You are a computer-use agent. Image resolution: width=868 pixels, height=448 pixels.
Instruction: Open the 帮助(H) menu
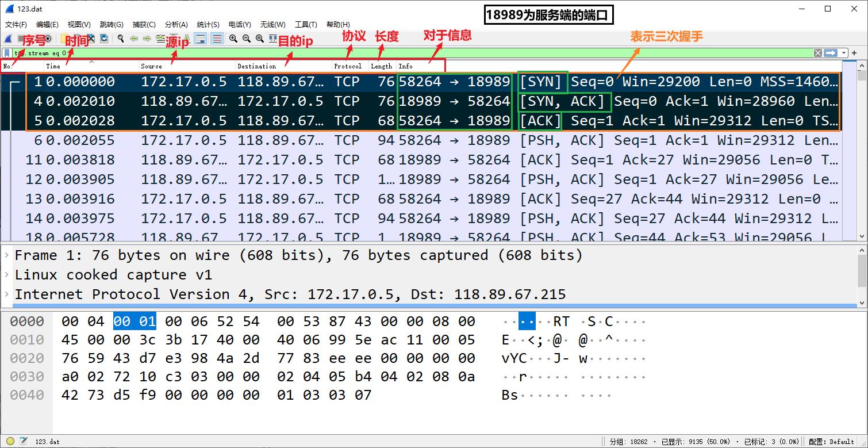coord(338,25)
